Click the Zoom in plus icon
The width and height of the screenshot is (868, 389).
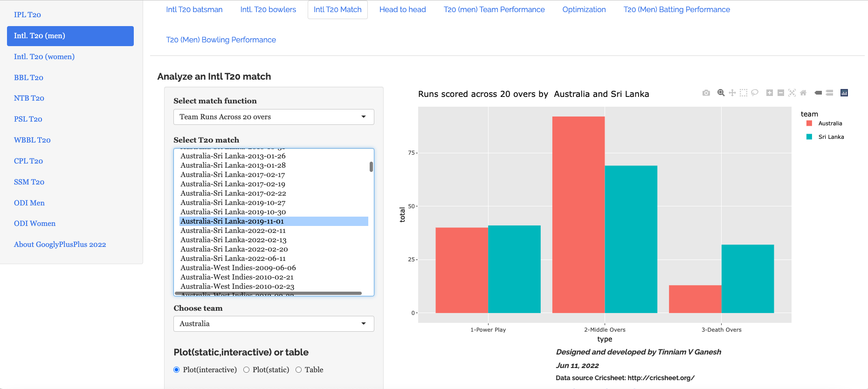[x=770, y=93]
